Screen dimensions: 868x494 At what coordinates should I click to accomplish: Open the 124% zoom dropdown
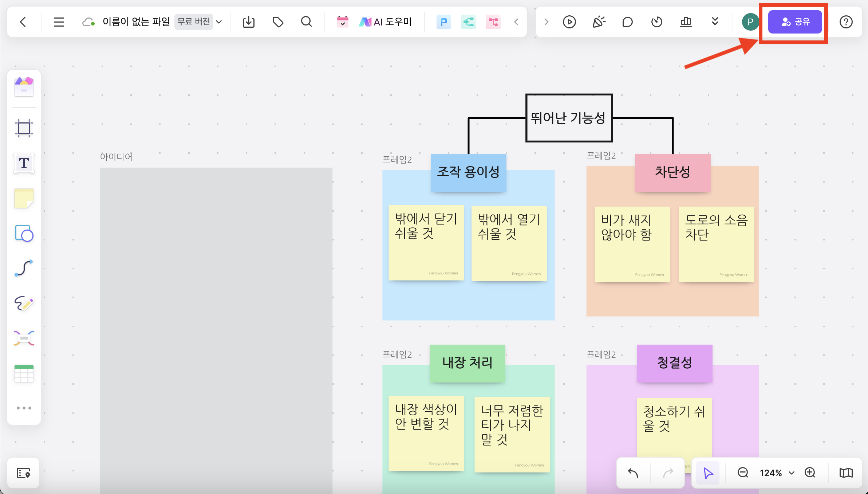777,473
